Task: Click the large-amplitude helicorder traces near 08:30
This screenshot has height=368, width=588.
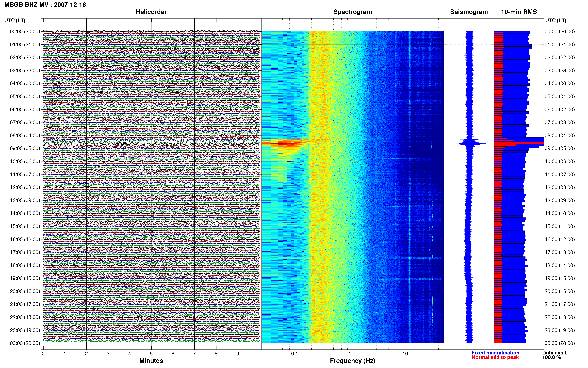Action: [x=151, y=142]
